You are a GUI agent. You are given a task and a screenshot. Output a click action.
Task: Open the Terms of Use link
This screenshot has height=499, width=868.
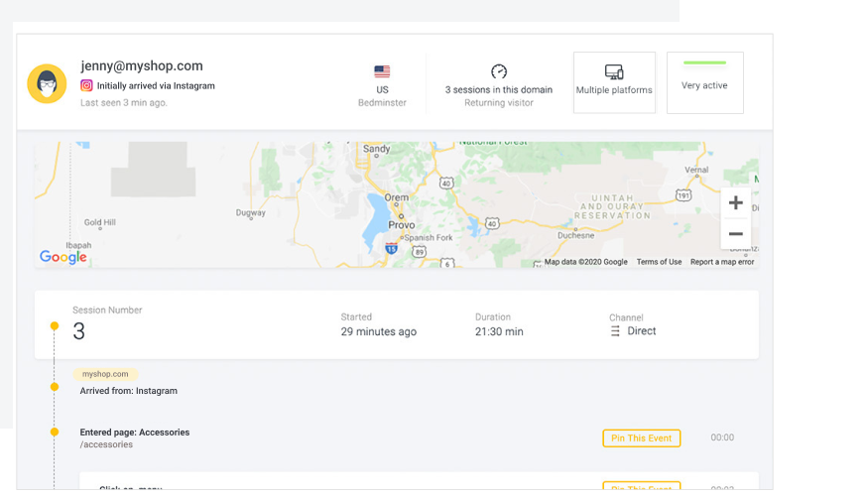coord(659,262)
